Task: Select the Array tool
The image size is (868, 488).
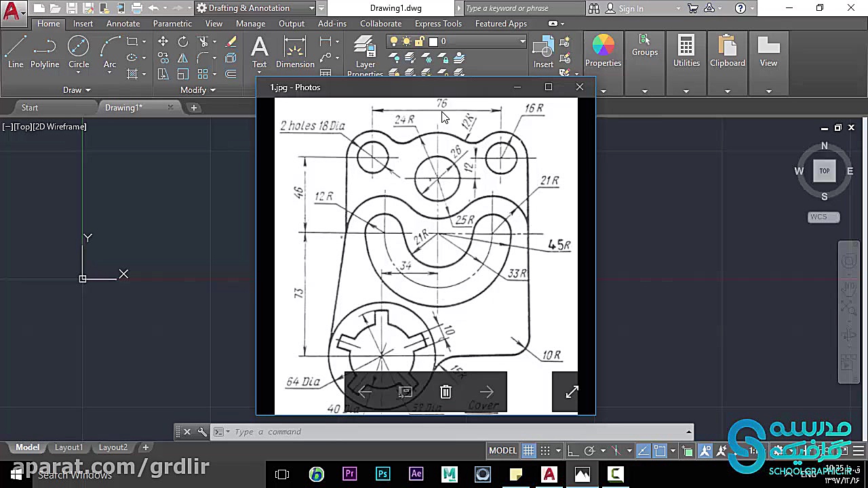Action: (203, 74)
